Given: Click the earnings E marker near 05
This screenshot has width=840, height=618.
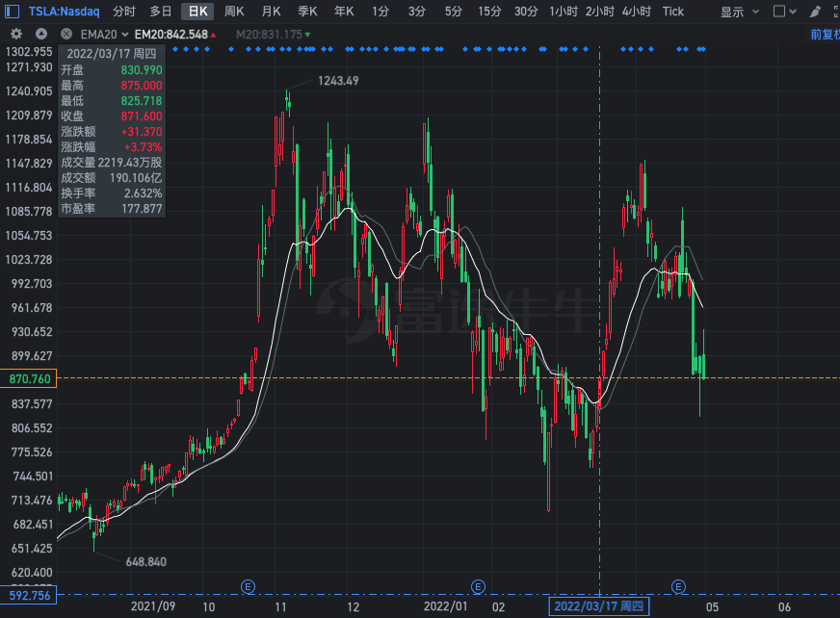Looking at the screenshot, I should tap(678, 586).
